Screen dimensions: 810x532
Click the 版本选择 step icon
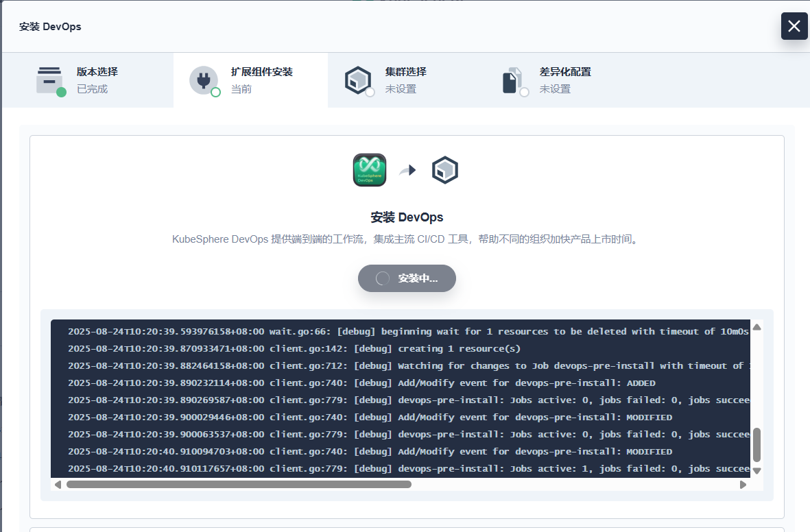49,80
